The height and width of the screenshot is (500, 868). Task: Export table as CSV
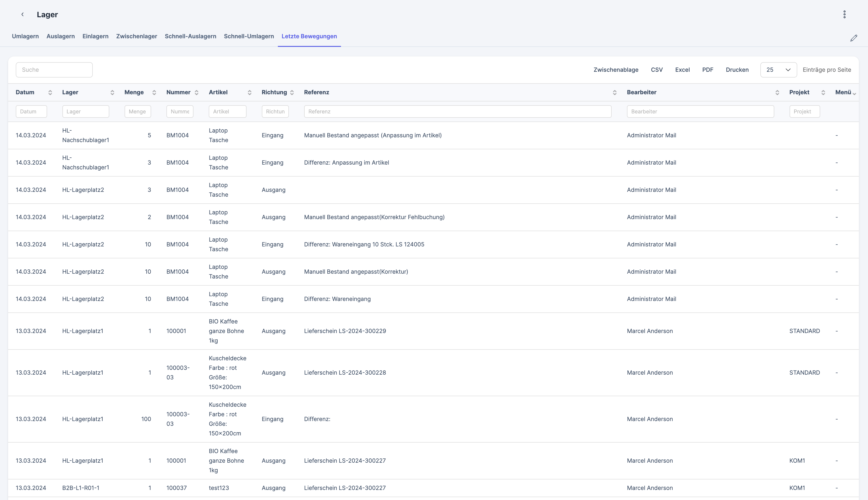[657, 70]
